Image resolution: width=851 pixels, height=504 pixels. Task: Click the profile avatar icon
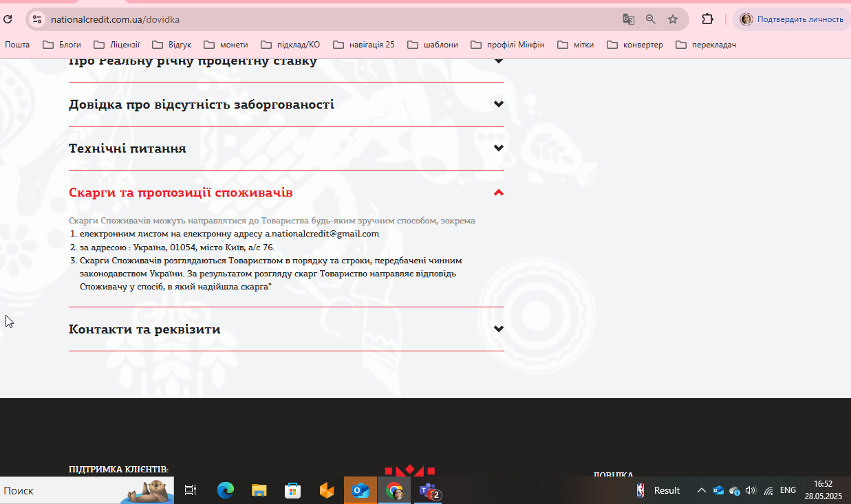(746, 19)
